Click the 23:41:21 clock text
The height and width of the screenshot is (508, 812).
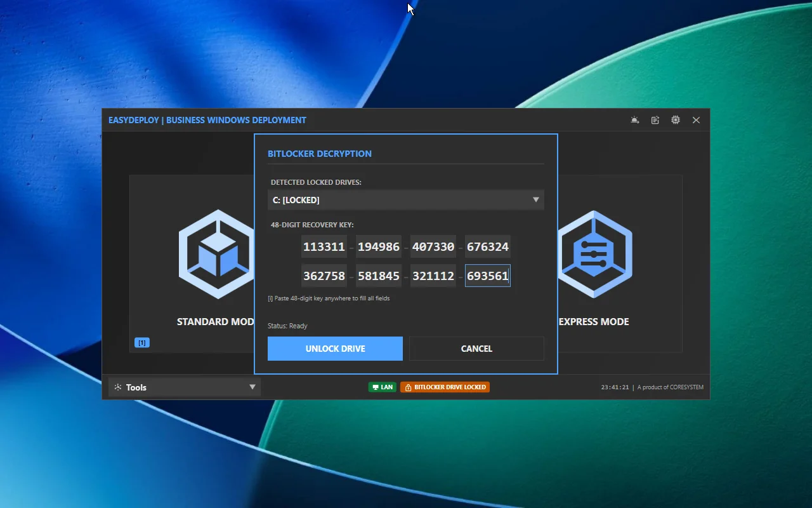point(615,387)
